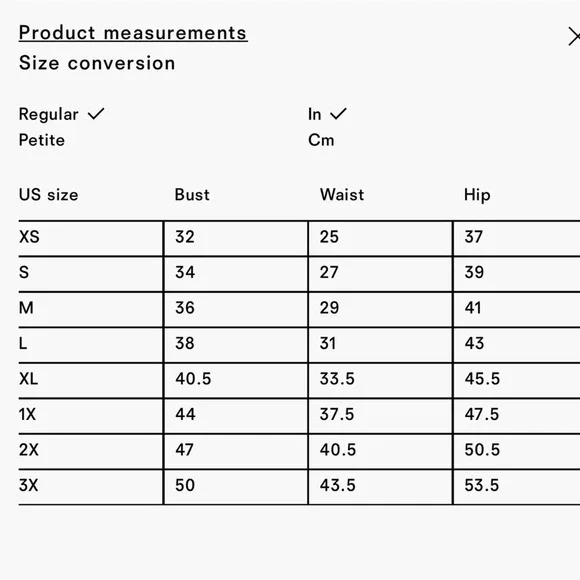Click the Hip column header

click(x=477, y=195)
